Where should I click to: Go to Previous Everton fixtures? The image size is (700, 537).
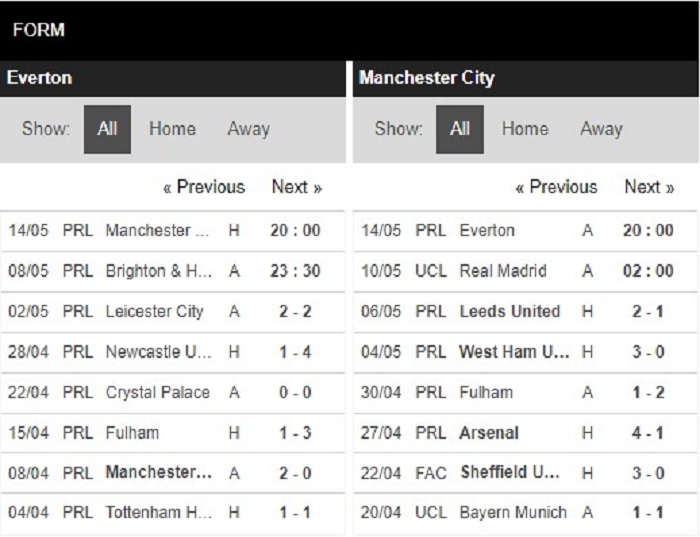(204, 187)
